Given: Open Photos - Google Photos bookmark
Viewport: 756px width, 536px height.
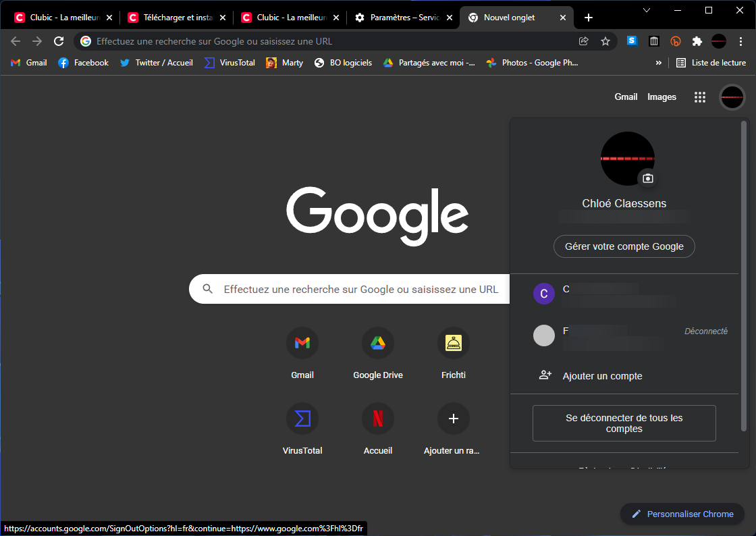Looking at the screenshot, I should coord(533,63).
